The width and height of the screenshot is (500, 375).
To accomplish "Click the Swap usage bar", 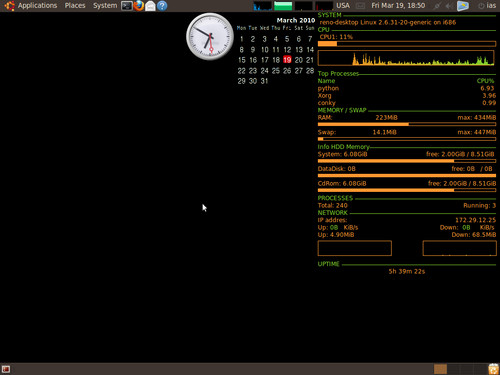I will (407, 139).
